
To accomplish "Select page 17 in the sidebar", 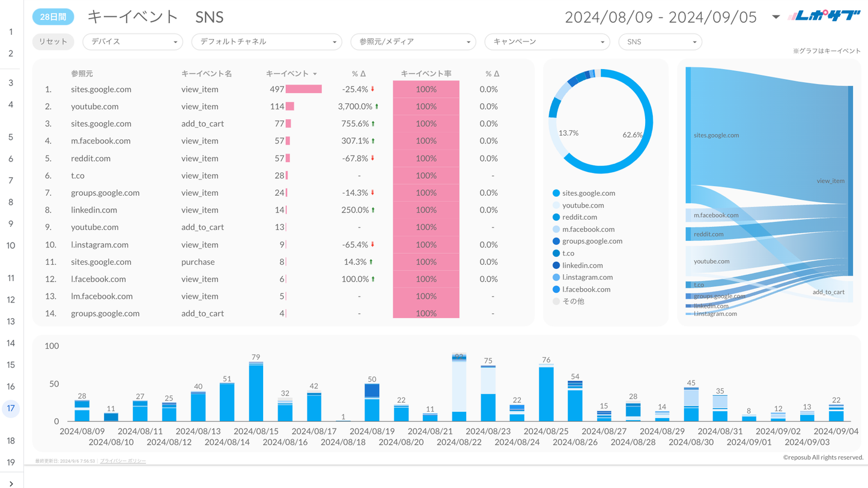I will (x=11, y=409).
